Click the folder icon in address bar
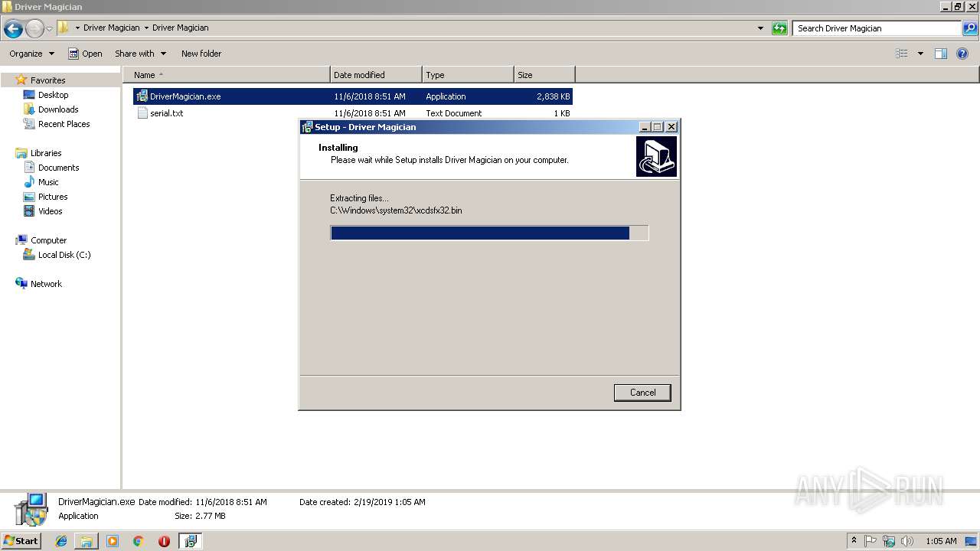980x551 pixels. click(x=64, y=28)
